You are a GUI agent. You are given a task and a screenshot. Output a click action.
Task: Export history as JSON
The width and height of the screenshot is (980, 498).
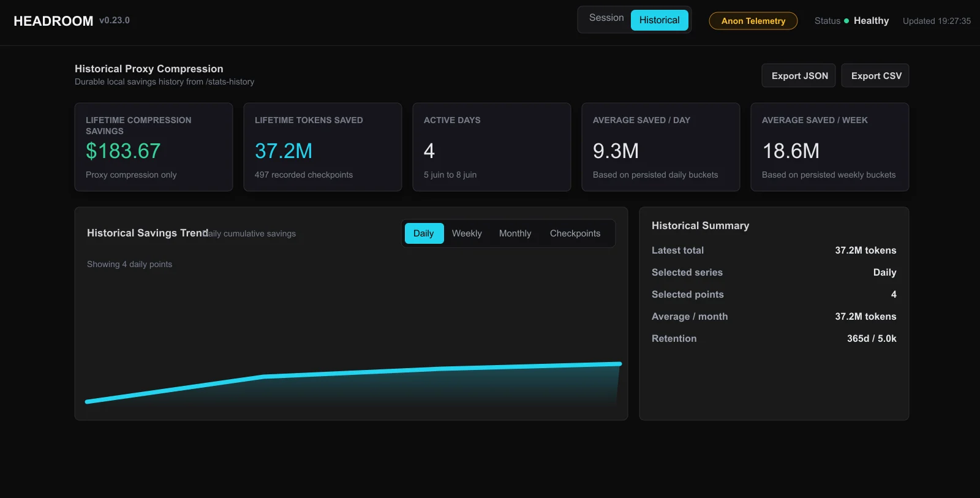799,76
